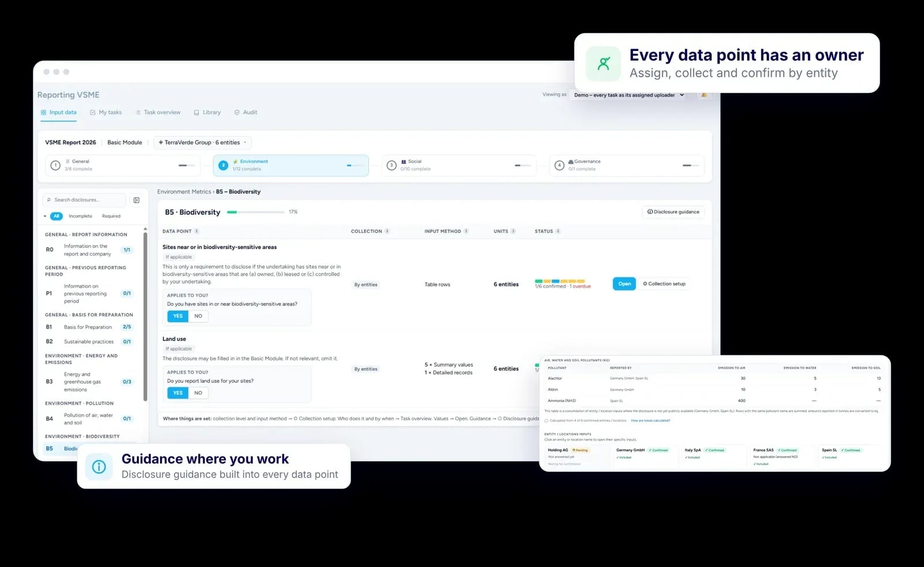924x567 pixels.
Task: Open the Viewing as dropdown
Action: [x=628, y=95]
